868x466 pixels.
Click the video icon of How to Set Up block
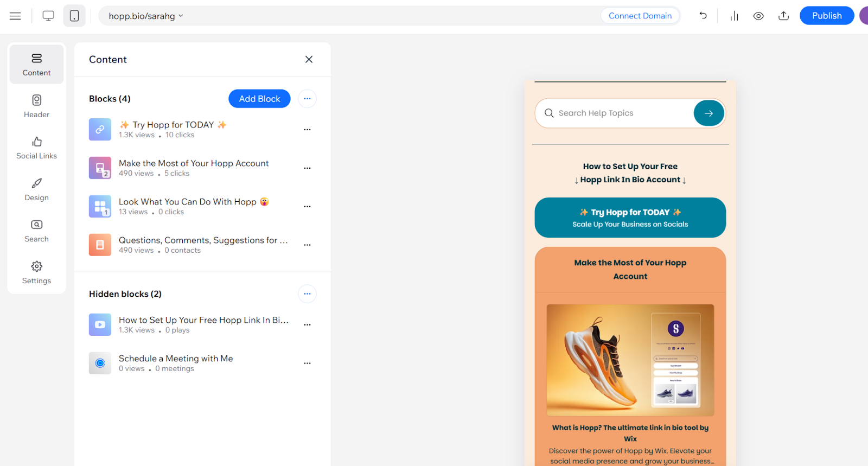point(100,324)
